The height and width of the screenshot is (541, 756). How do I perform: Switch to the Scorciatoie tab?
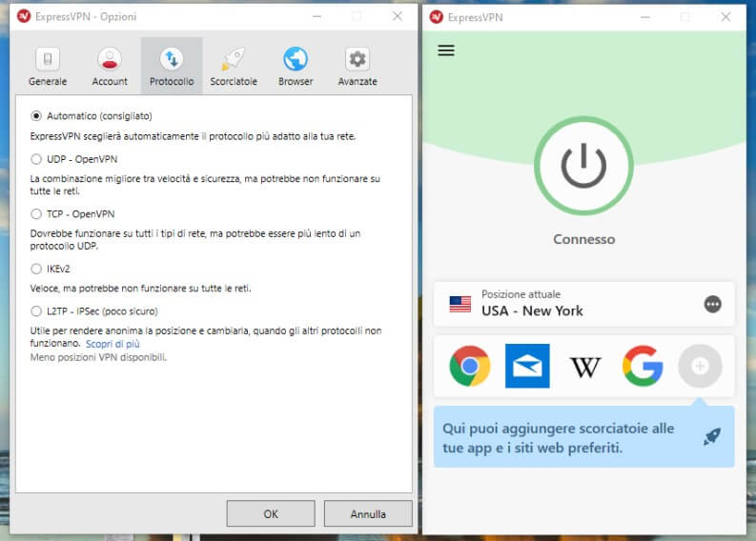pyautogui.click(x=234, y=66)
